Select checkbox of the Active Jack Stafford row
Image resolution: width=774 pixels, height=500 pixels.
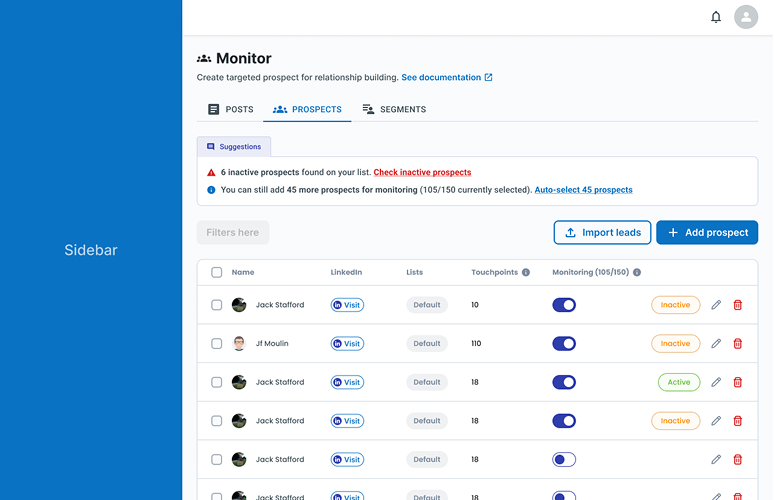pyautogui.click(x=216, y=382)
